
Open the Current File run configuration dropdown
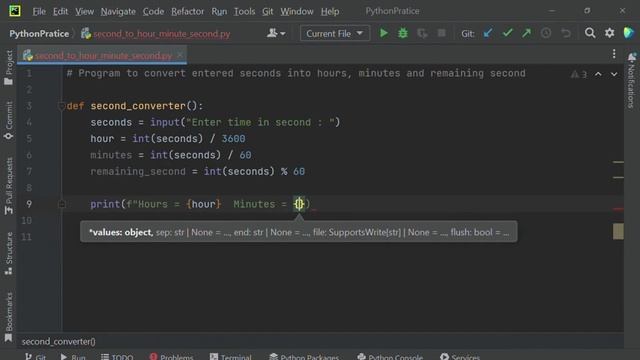pos(335,33)
